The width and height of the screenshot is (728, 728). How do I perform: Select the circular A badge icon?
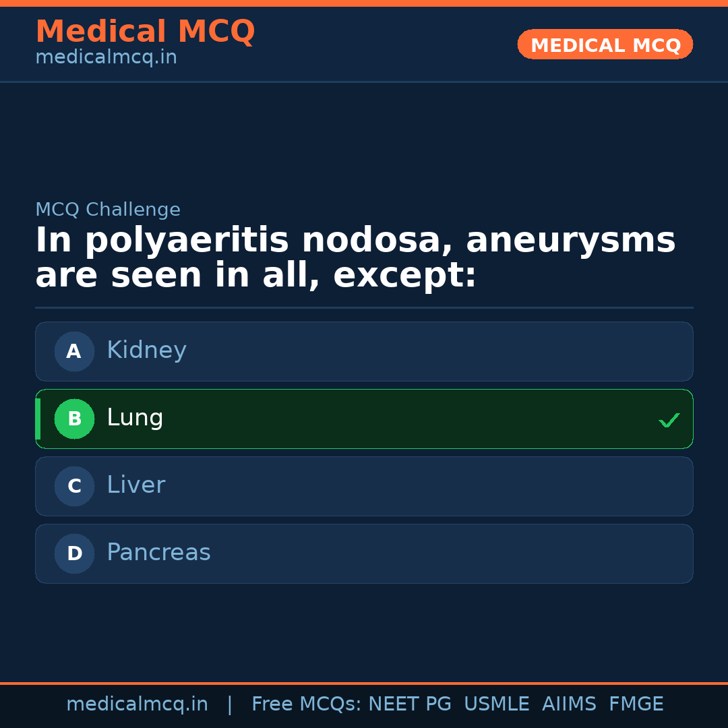pos(74,351)
